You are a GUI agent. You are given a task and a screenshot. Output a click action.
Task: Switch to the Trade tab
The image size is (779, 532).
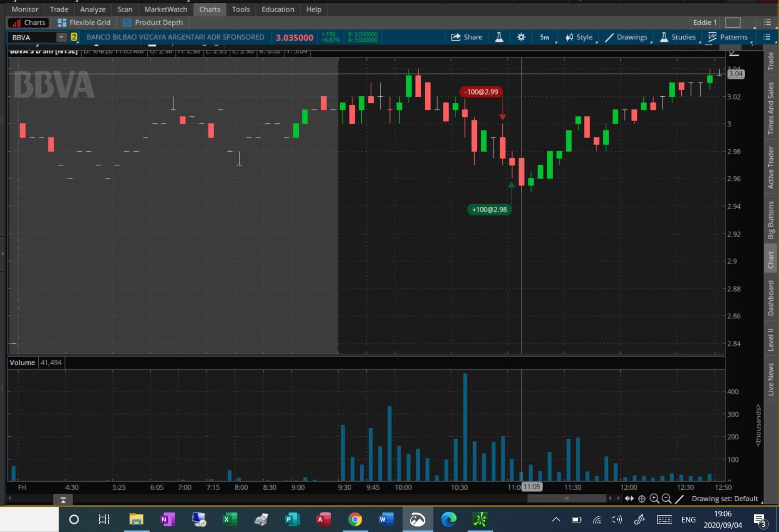tap(59, 9)
